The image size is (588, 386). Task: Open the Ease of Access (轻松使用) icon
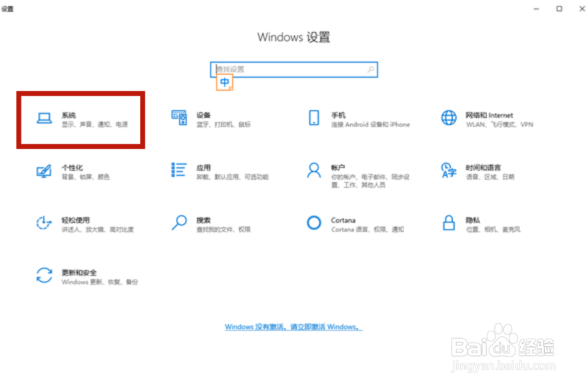[44, 223]
